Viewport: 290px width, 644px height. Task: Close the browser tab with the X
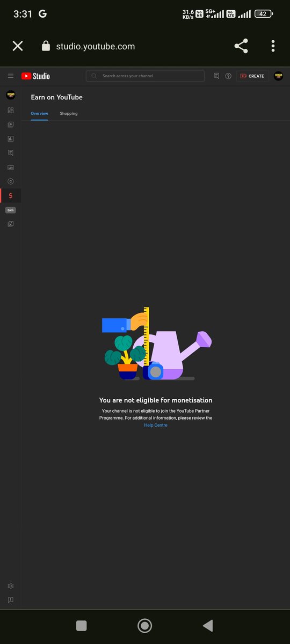click(x=18, y=46)
